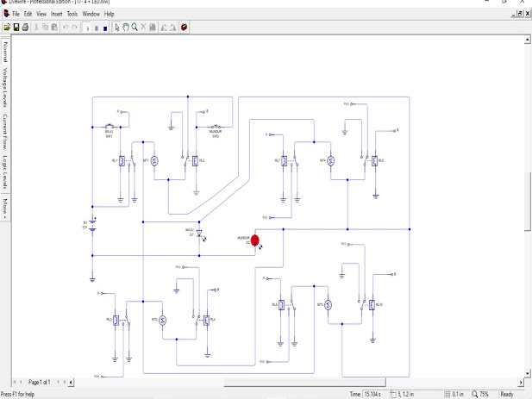Viewport: 532px width, 399px height.
Task: Open the Tools menu
Action: pos(72,14)
